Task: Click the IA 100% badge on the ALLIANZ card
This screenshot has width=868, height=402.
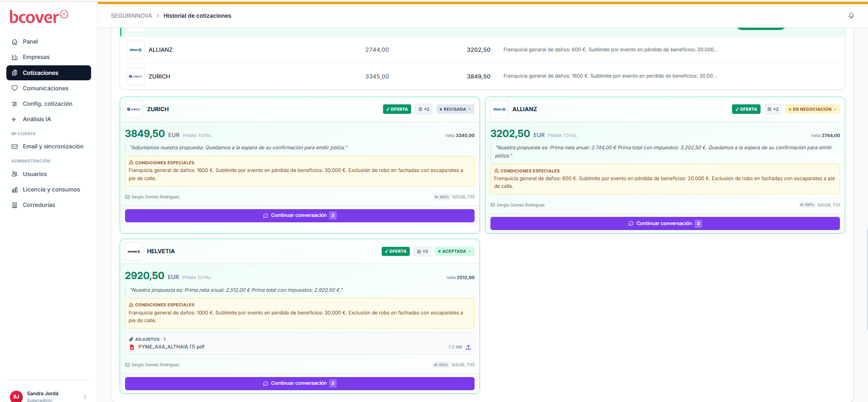Action: (807, 205)
